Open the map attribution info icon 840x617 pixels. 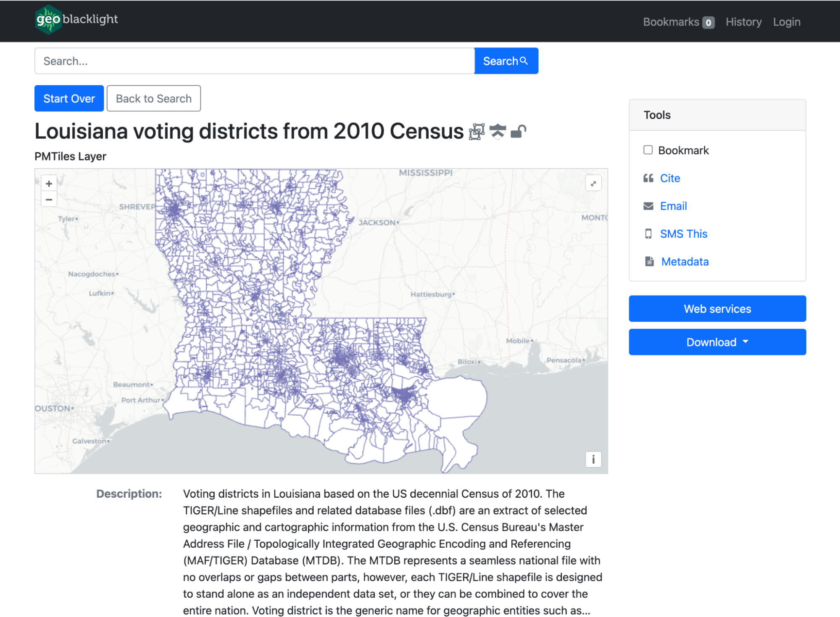click(593, 459)
